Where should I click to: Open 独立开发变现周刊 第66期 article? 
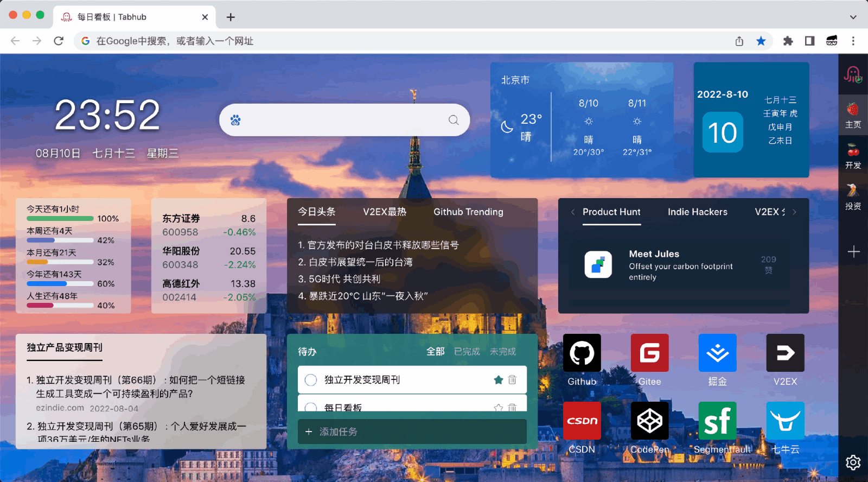(x=141, y=386)
